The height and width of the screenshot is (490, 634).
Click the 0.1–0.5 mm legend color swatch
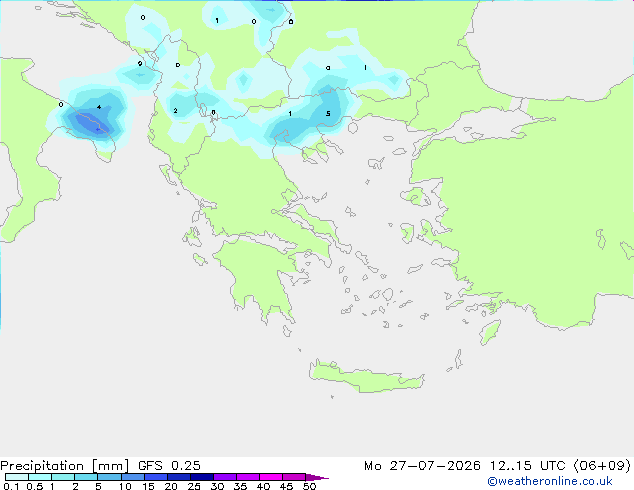(17, 477)
